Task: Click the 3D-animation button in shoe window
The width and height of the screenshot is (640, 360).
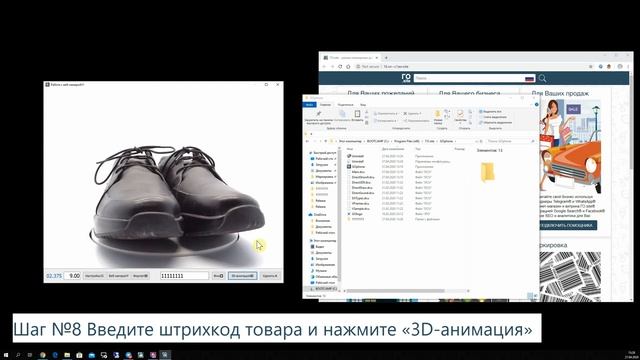Action: click(242, 276)
